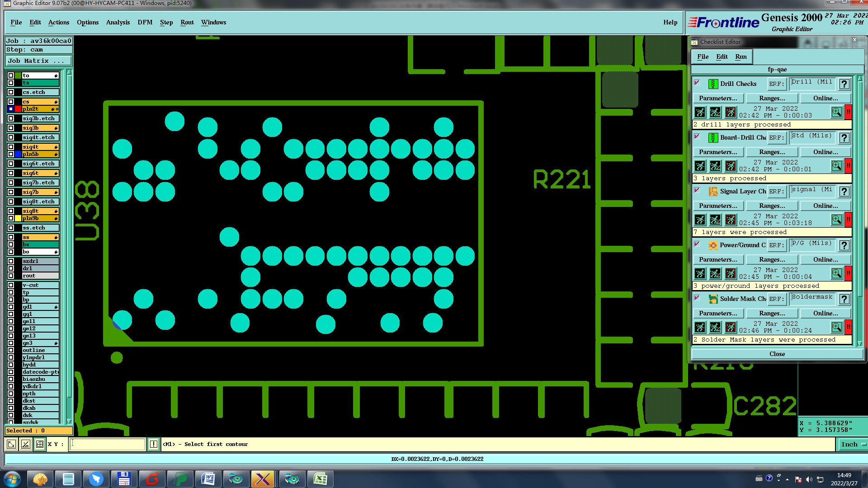Open the Inch units dropdown
Screen dimensions: 868x488
852,444
